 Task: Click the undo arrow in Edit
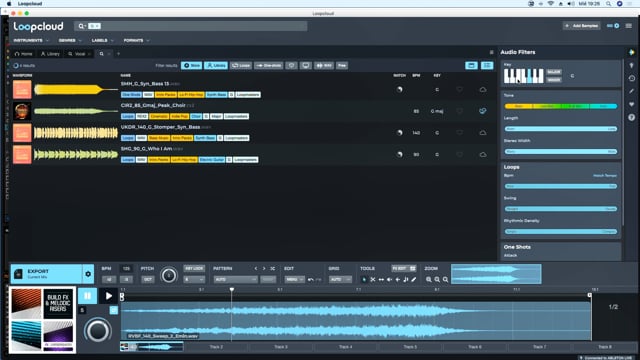coord(311,280)
